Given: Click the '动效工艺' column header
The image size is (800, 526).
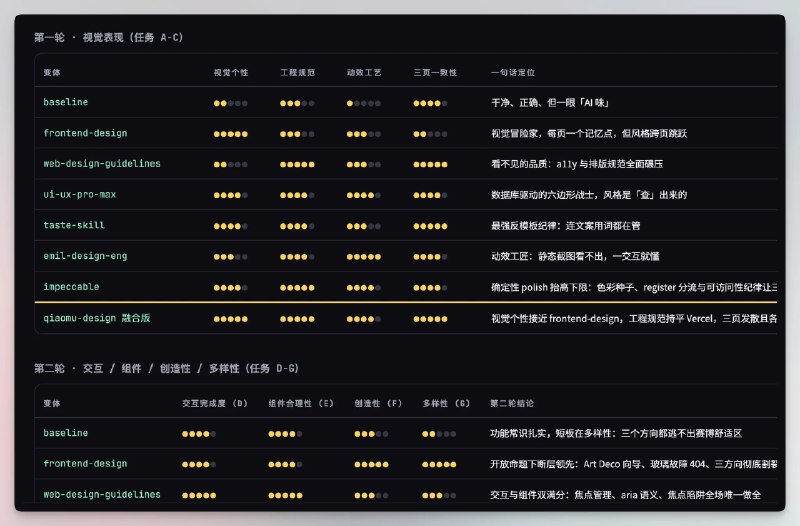Looking at the screenshot, I should click(364, 72).
